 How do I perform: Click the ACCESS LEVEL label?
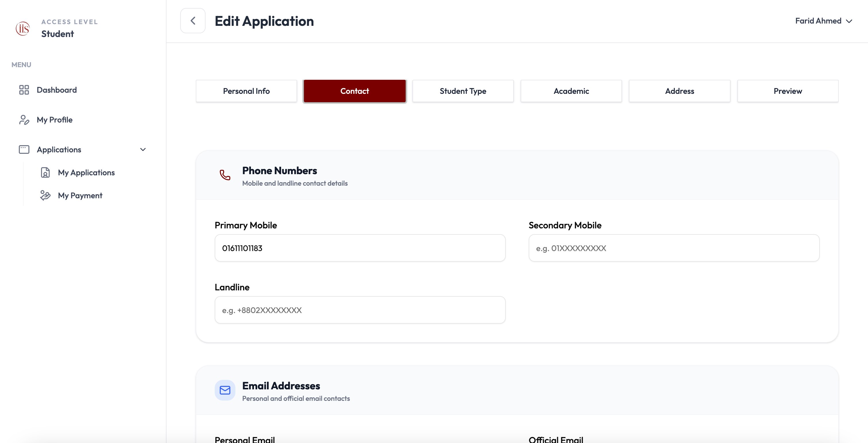click(70, 22)
